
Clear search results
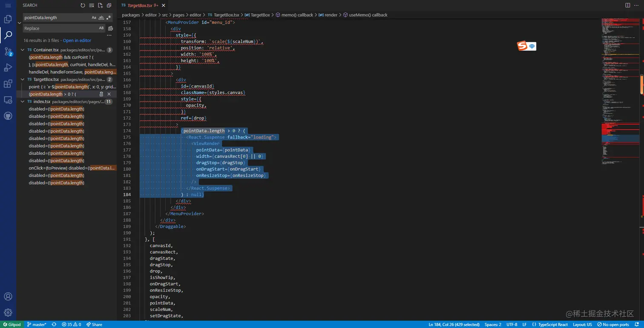[x=91, y=6]
